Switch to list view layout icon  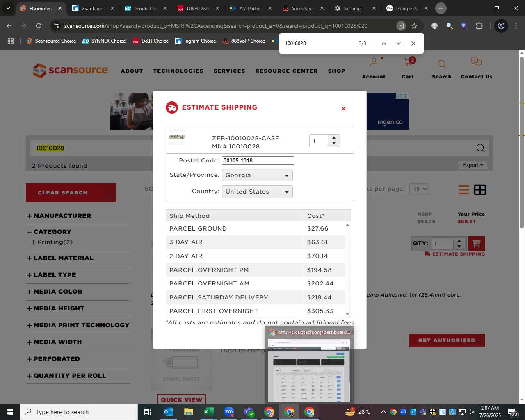click(464, 190)
